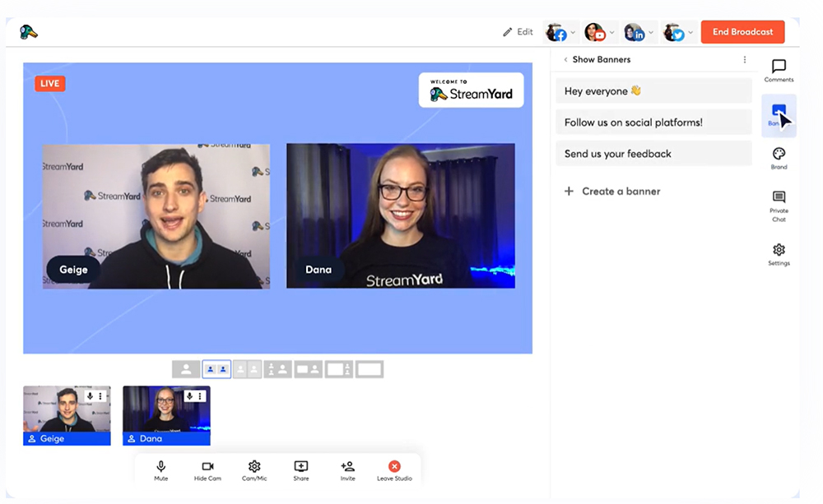Select the single-person solo layout
Viewport: 823px width, 504px height.
click(x=186, y=369)
